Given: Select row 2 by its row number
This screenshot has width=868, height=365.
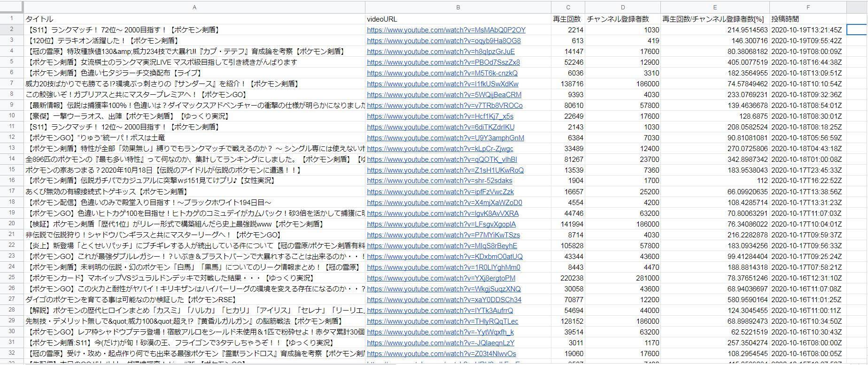Looking at the screenshot, I should pyautogui.click(x=12, y=30).
